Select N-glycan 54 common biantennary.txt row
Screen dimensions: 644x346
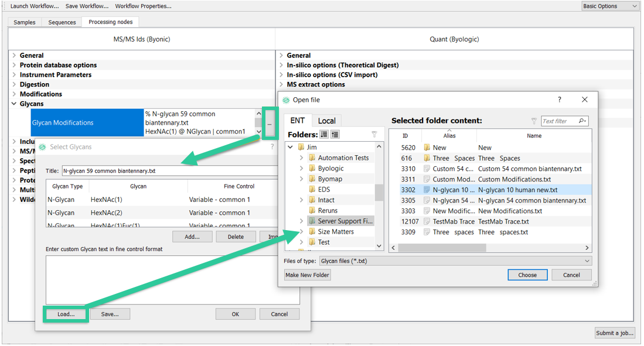pos(491,200)
